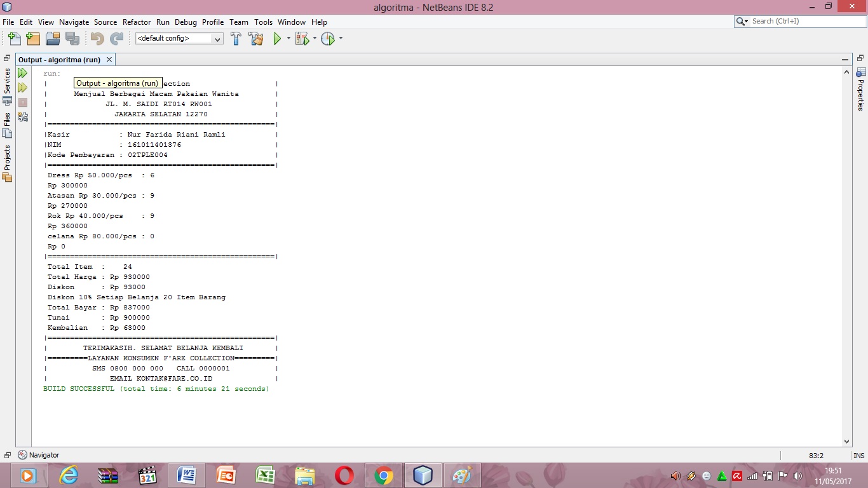Click the Save All toolbar icon

(x=73, y=39)
